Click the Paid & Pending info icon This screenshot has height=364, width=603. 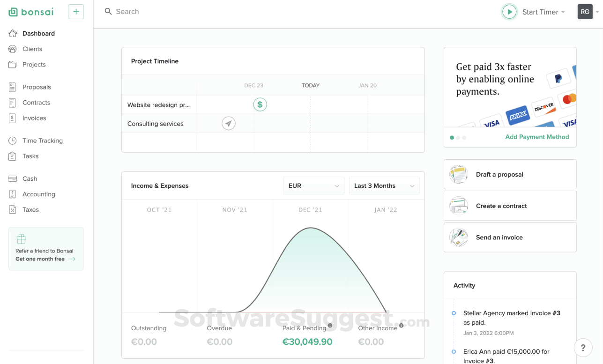[330, 326]
